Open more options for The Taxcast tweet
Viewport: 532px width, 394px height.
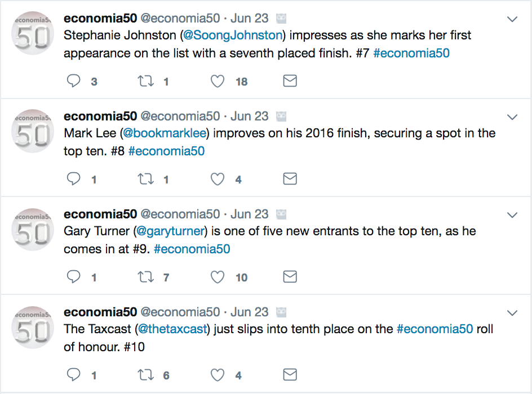pos(512,312)
